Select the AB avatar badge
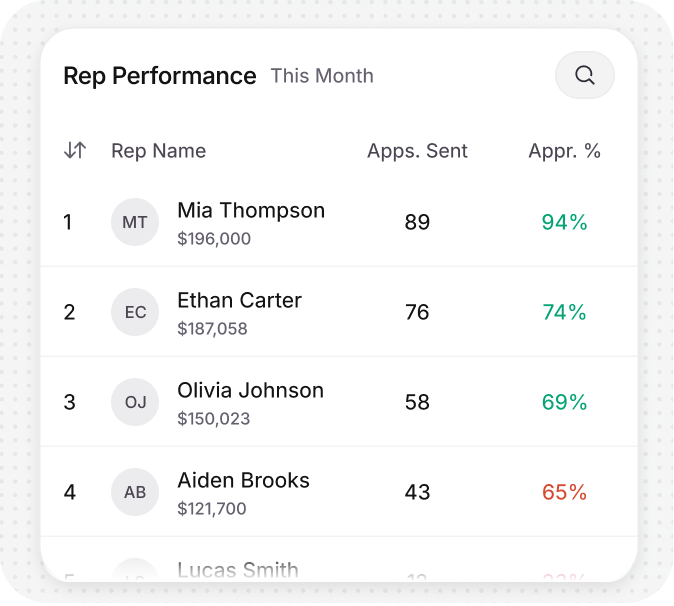 click(x=135, y=492)
